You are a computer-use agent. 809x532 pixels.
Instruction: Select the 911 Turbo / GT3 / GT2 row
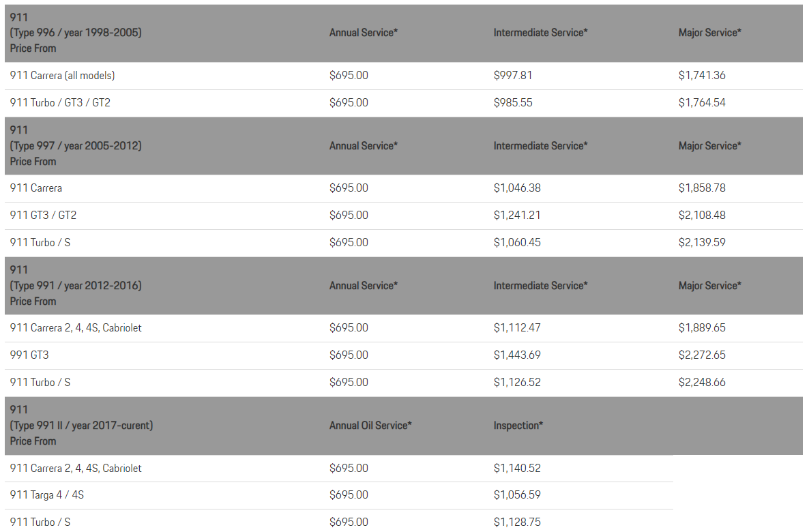point(60,102)
